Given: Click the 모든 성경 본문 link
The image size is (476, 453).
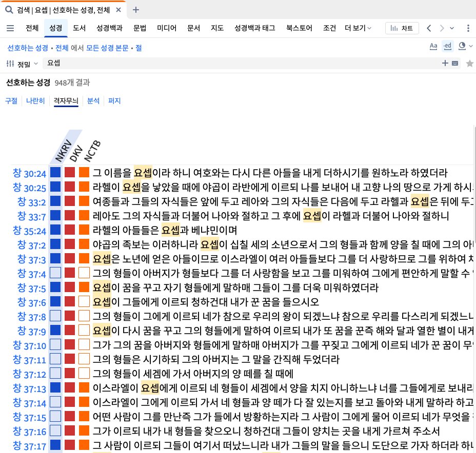Looking at the screenshot, I should (107, 48).
